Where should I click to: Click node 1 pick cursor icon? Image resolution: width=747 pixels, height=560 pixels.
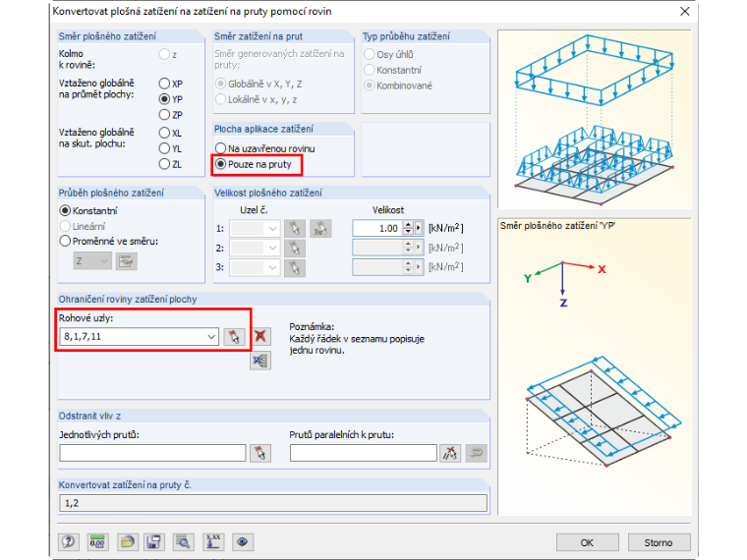click(x=295, y=229)
